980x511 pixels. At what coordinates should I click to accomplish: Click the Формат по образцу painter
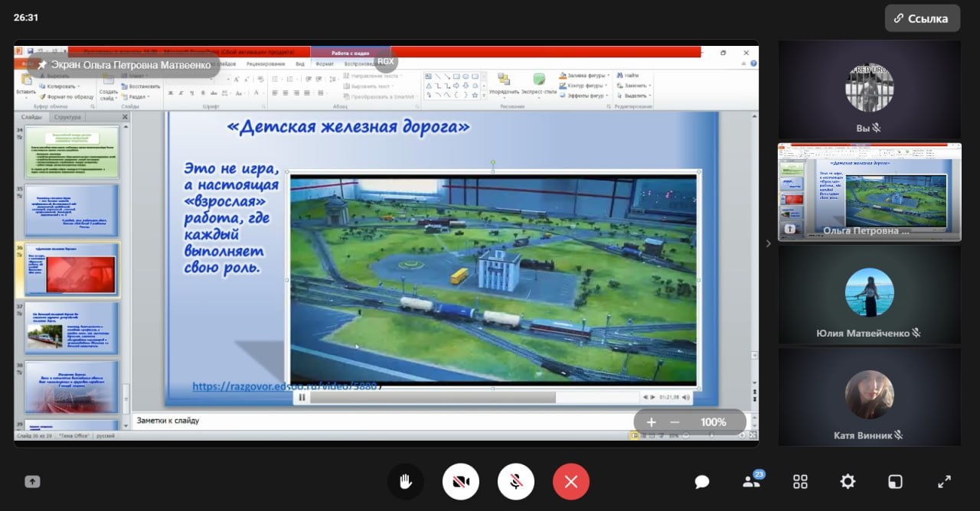pyautogui.click(x=66, y=97)
